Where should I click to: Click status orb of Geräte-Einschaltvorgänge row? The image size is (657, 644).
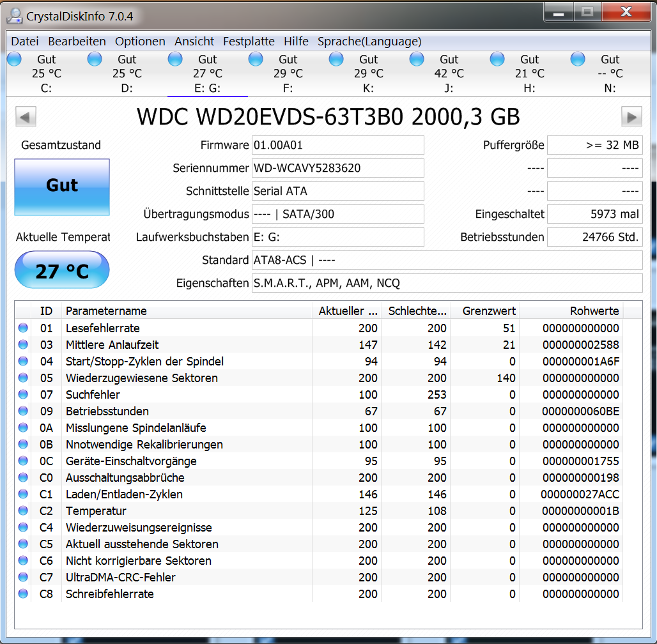pyautogui.click(x=23, y=461)
